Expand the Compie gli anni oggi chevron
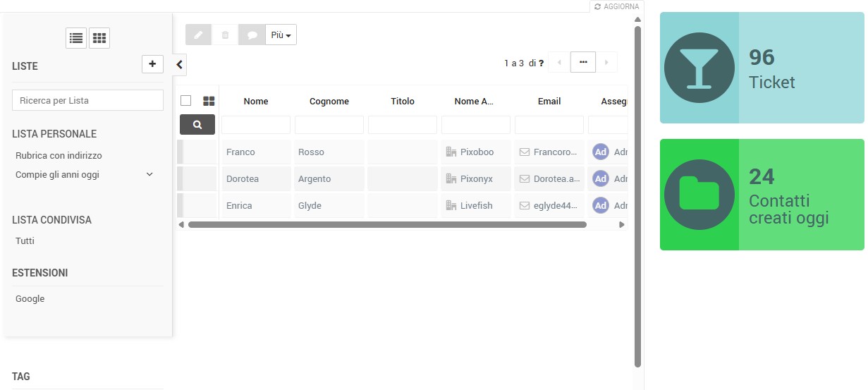This screenshot has height=390, width=868. click(149, 175)
